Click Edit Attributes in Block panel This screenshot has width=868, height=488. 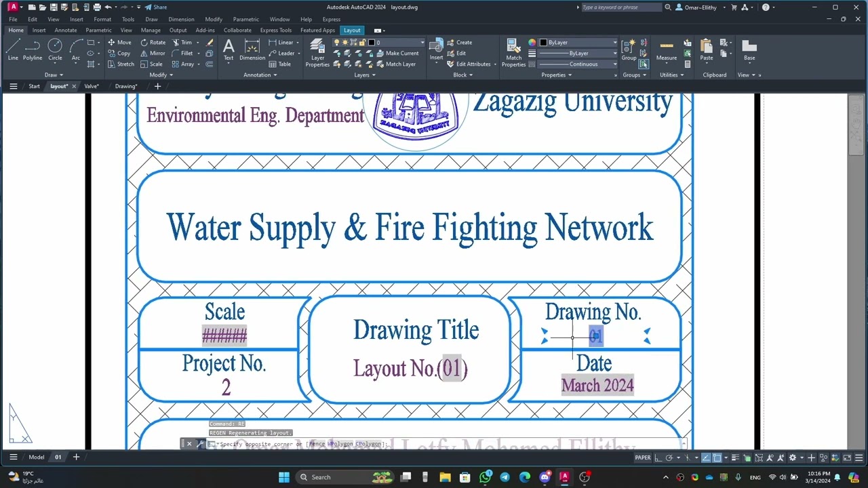tap(469, 64)
